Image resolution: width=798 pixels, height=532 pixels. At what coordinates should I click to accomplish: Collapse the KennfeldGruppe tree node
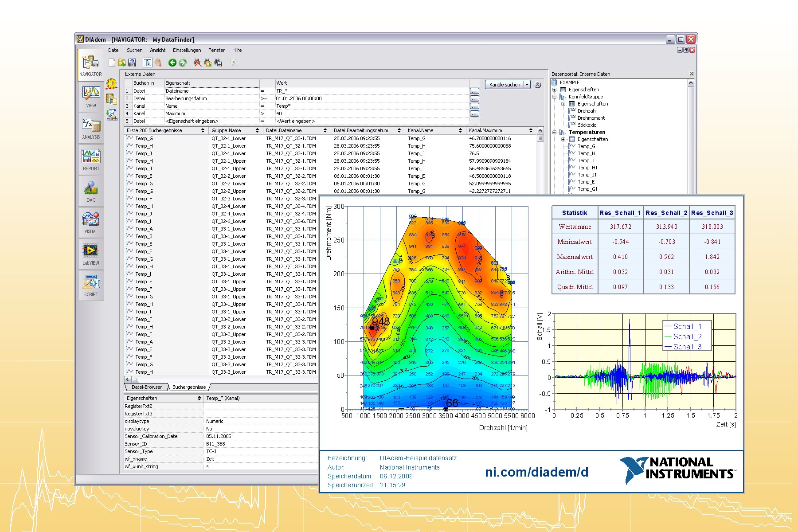[555, 97]
